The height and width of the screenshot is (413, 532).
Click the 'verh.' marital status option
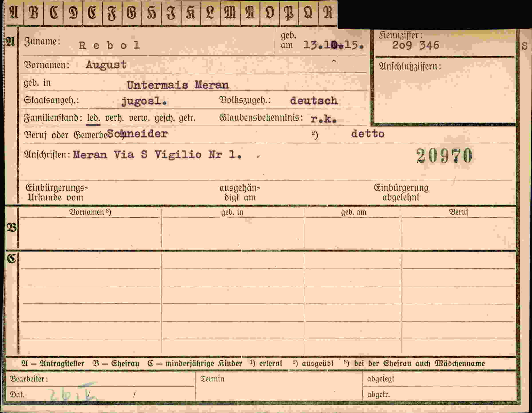114,118
